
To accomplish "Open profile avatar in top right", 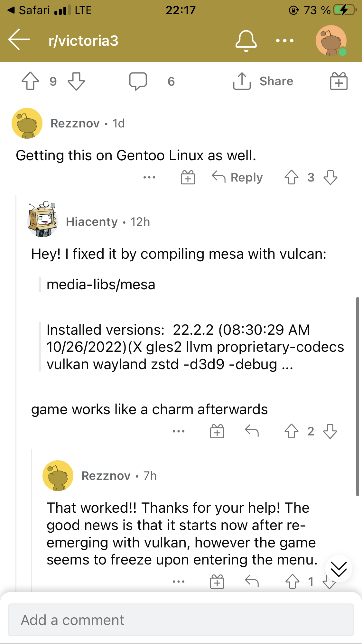I will point(331,41).
